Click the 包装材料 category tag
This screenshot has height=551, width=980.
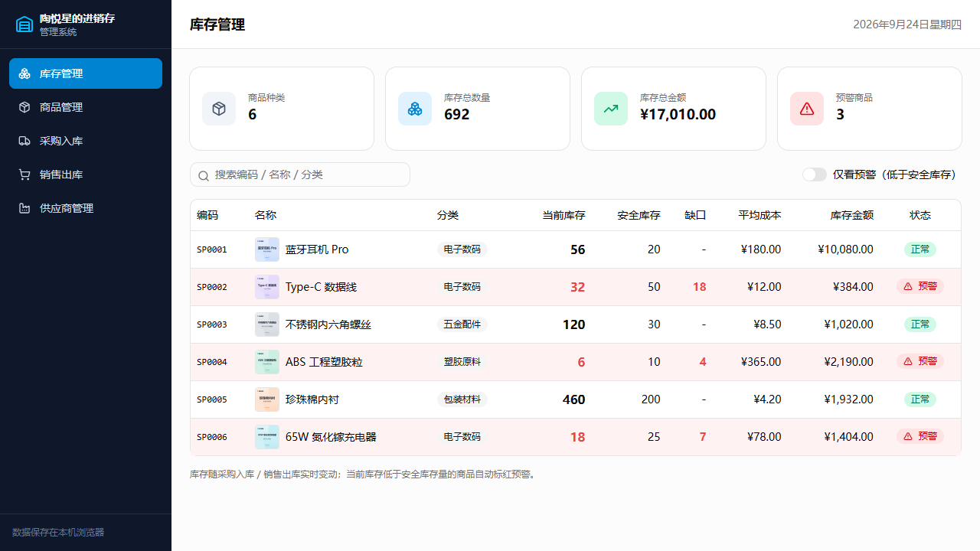(x=462, y=399)
